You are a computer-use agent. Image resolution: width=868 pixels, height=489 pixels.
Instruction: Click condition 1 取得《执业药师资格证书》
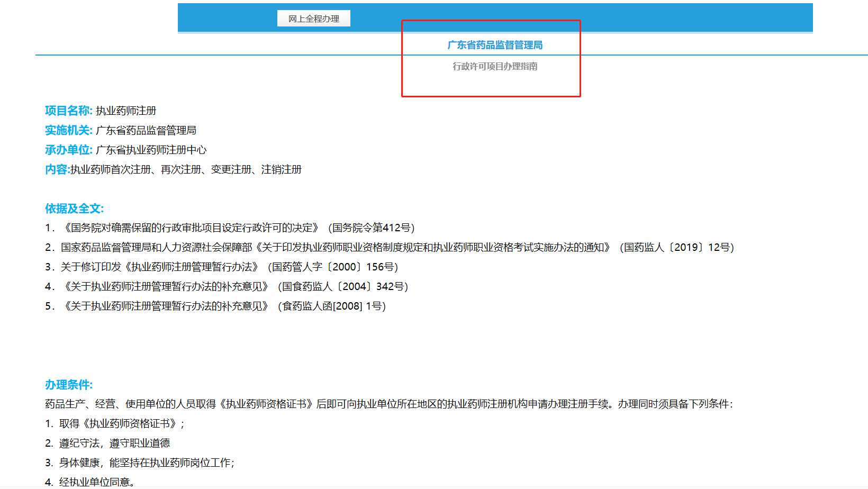122,423
